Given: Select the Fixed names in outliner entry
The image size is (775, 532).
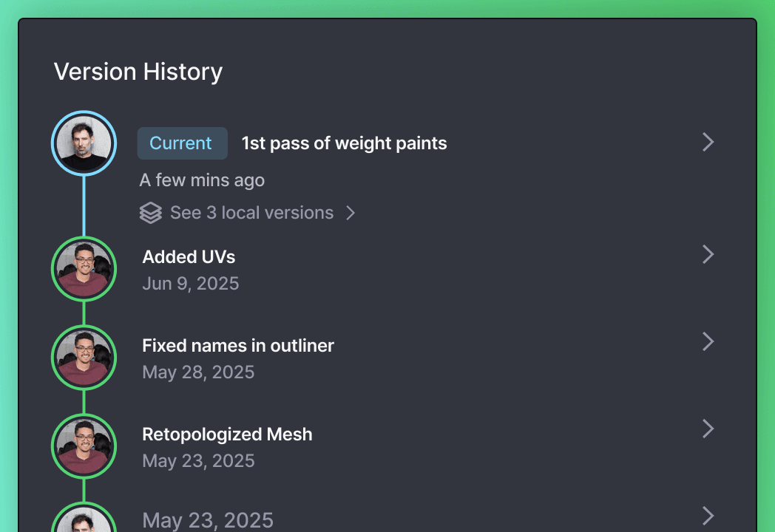Looking at the screenshot, I should coord(237,345).
